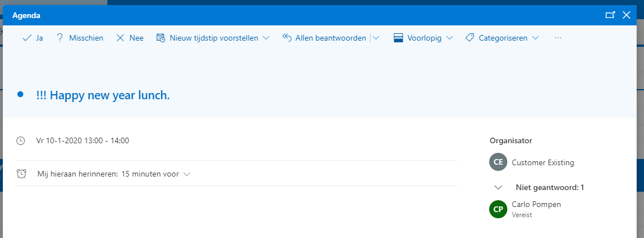
Task: Accept the invitation with Ja
Action: pyautogui.click(x=33, y=38)
